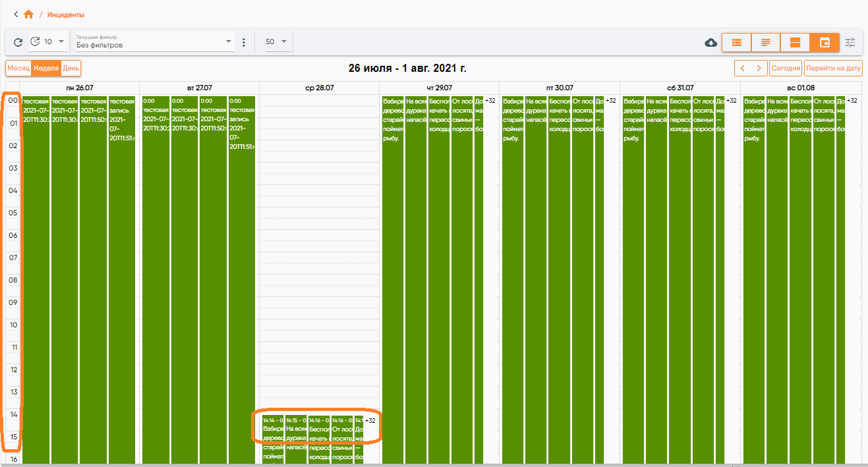The height and width of the screenshot is (467, 868).
Task: Open Saturday's На всяк event
Action: pos(656,280)
